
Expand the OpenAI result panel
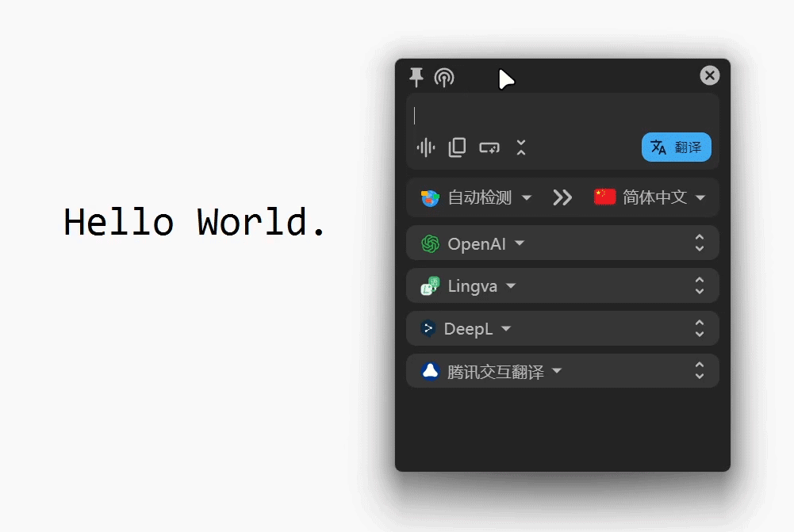tap(700, 243)
